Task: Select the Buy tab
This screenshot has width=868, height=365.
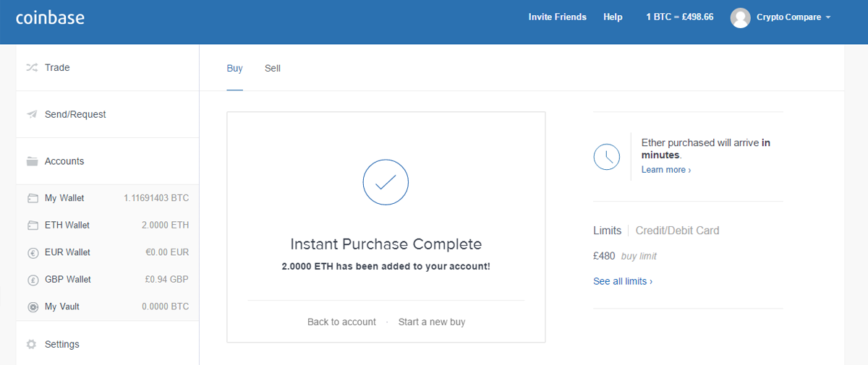Action: pos(234,69)
